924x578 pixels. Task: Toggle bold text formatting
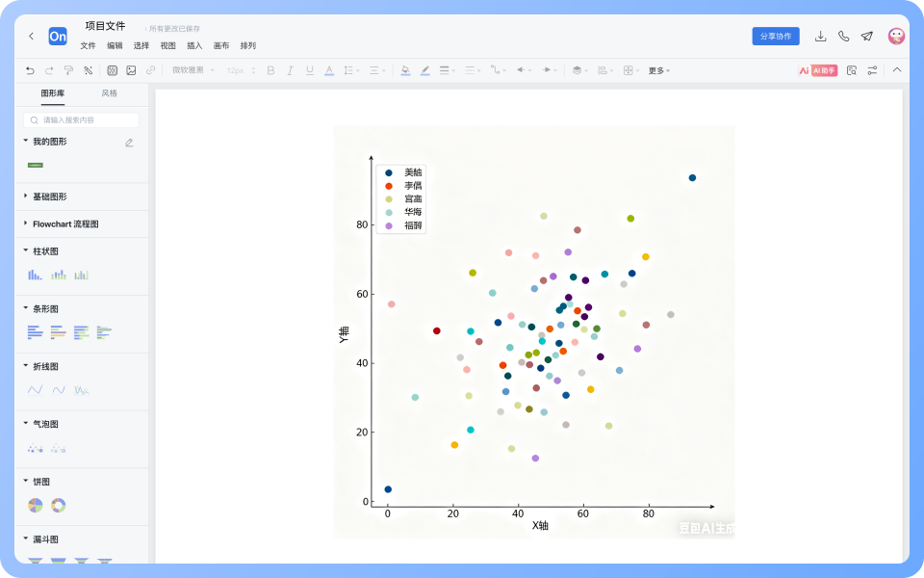[270, 70]
